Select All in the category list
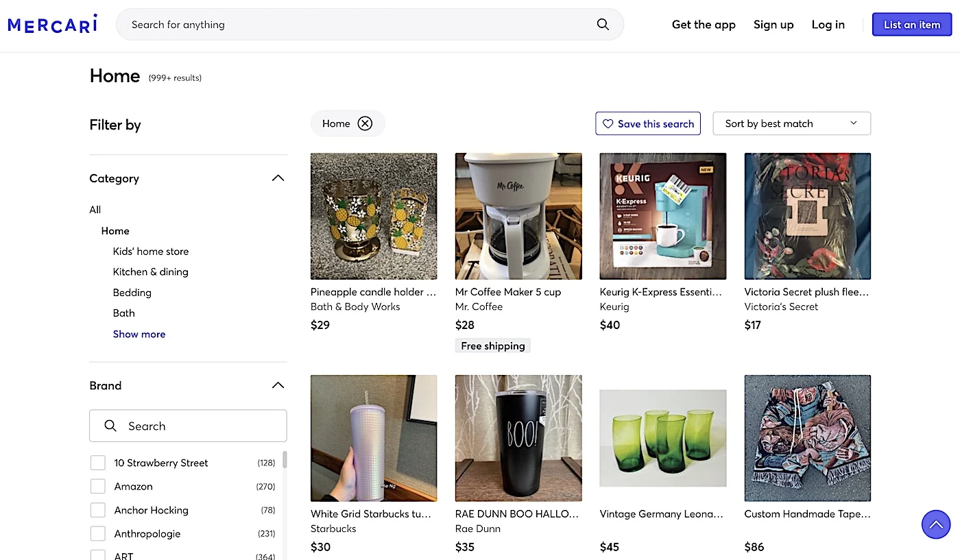 tap(95, 210)
